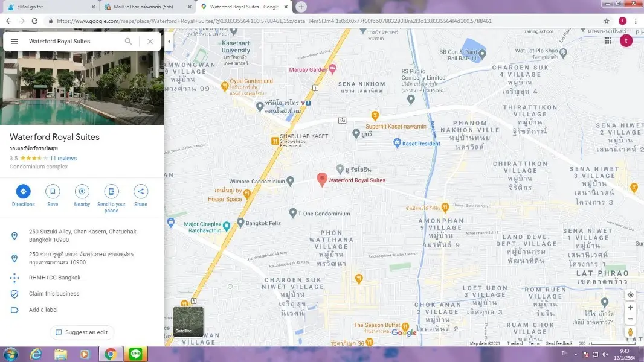Bookmark this page with the star
Screen dimensions: 644x362
tap(606, 21)
